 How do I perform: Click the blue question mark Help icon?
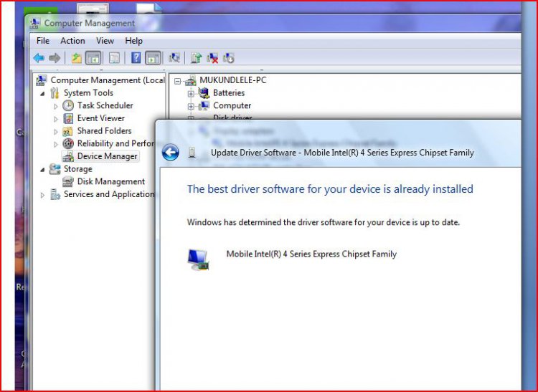click(136, 58)
